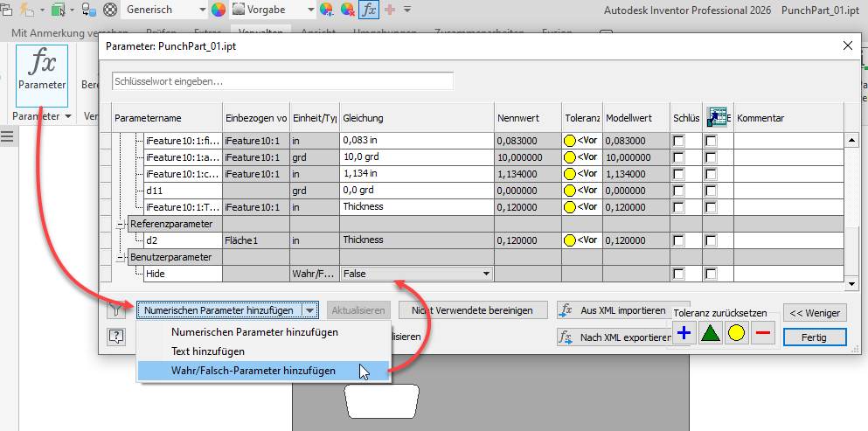Switch to the Mit Anmerkung versehen ribbon tab
Viewport: 868px width, 431px height.
[x=69, y=33]
